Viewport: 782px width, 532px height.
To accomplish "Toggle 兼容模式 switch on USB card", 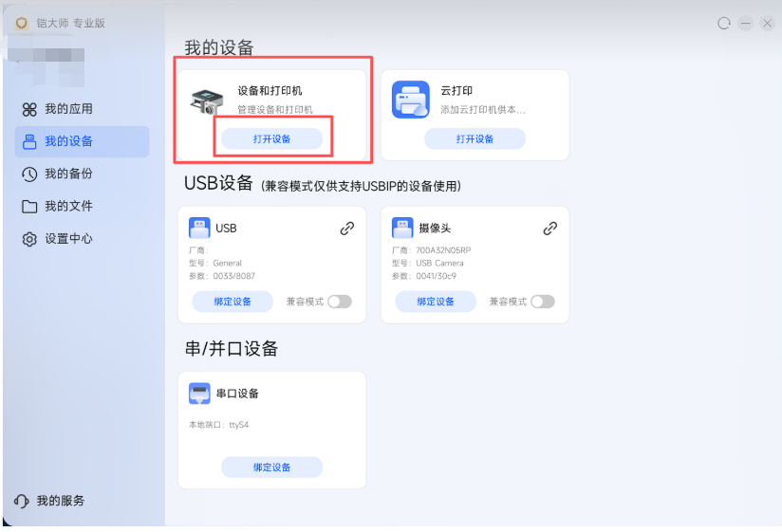I will [x=340, y=302].
